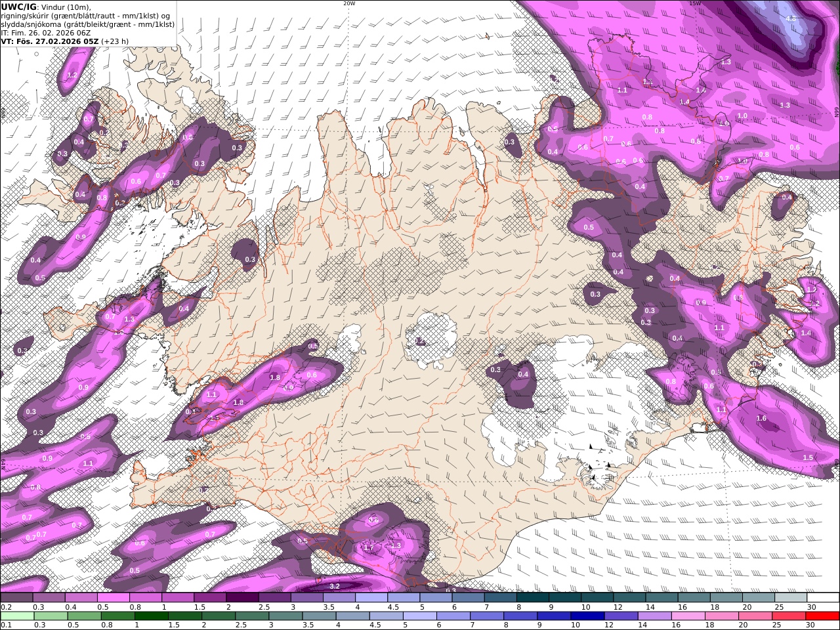
Task: Click the 20W longitude label
Action: [349, 3]
